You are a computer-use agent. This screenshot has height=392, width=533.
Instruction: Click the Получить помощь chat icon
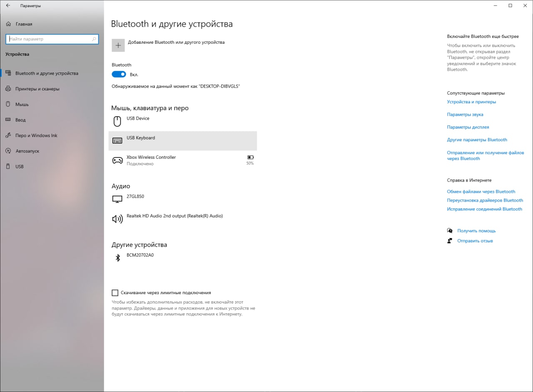[450, 230]
